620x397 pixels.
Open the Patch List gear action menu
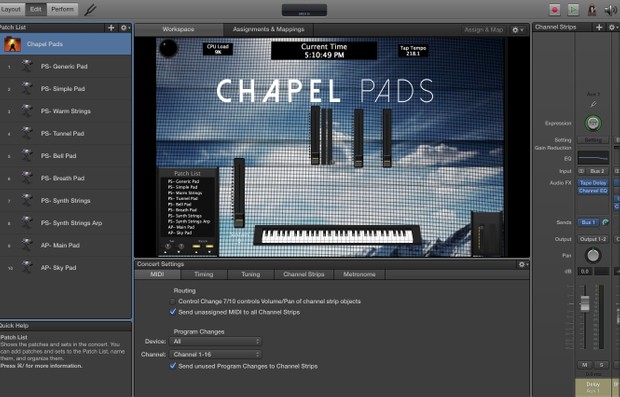pyautogui.click(x=125, y=28)
